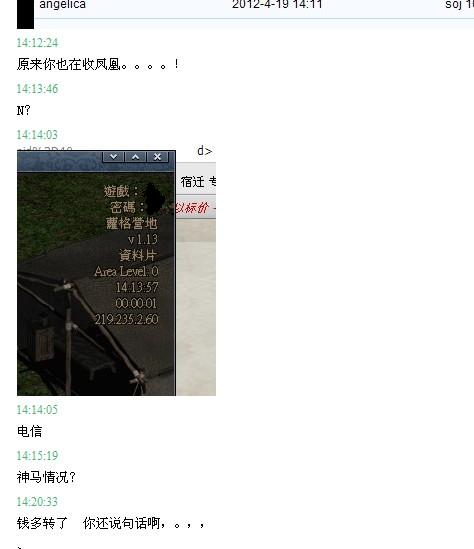Viewport: 474px width, 549px height.
Task: Click the angelica username
Action: click(62, 5)
